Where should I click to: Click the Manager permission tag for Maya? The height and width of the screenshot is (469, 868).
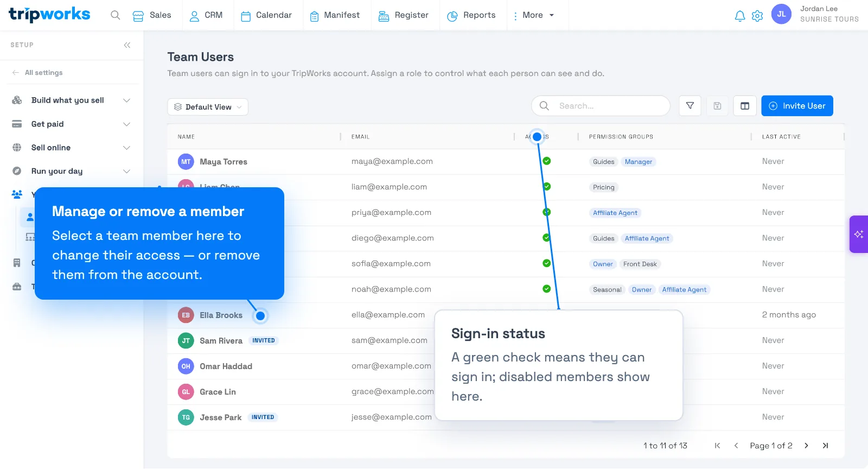(x=639, y=162)
